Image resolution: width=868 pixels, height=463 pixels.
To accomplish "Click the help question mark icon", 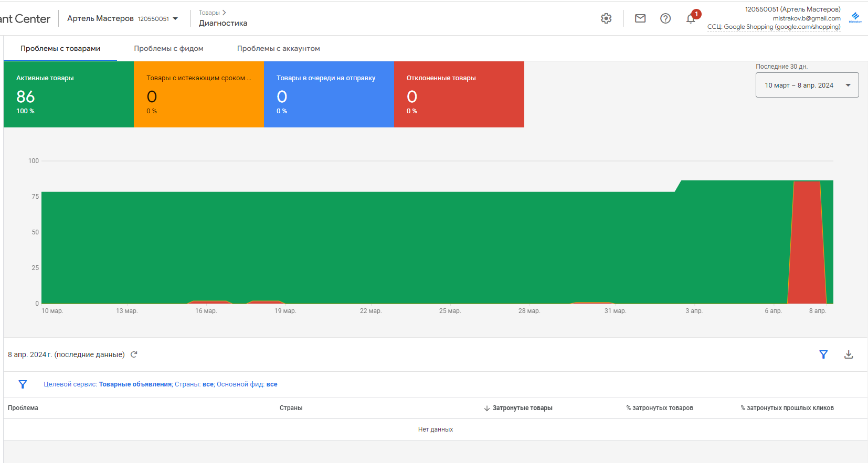I will tap(665, 18).
